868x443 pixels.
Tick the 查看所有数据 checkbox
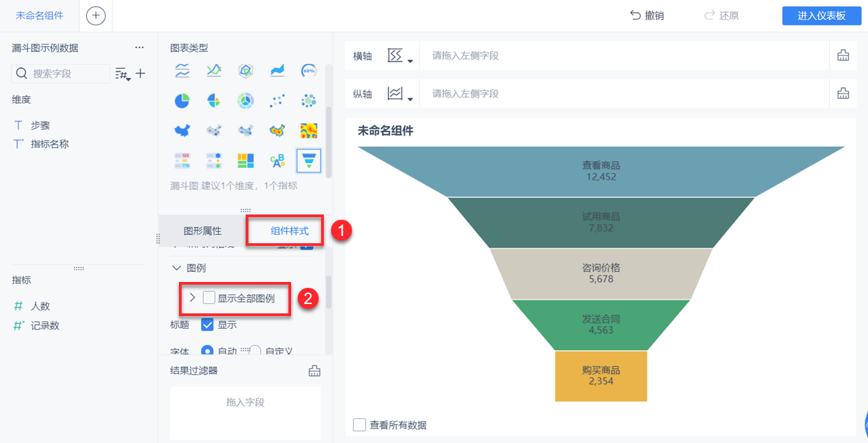click(x=359, y=425)
